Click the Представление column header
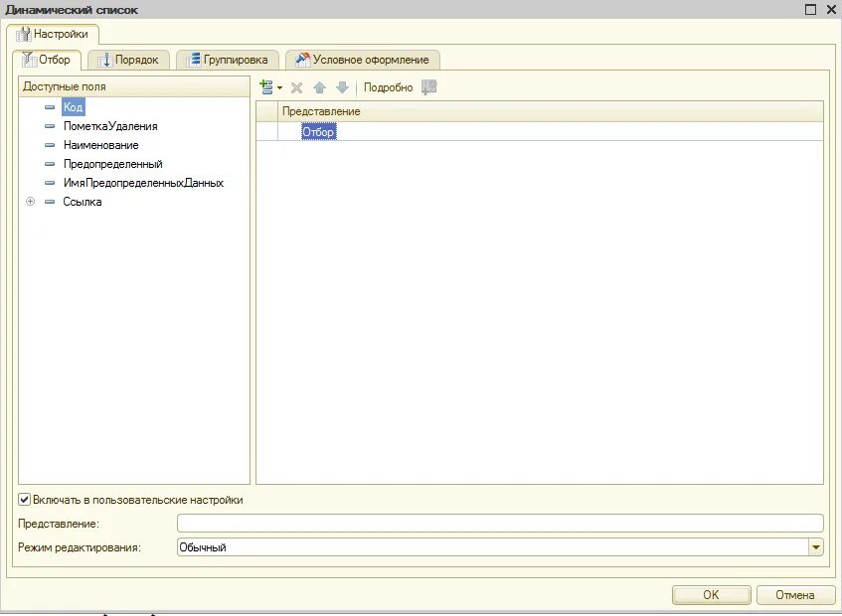 pyautogui.click(x=551, y=111)
